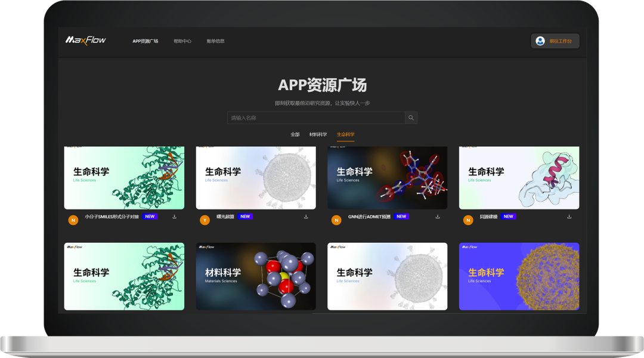Image resolution: width=644 pixels, height=358 pixels.
Task: Open the GNN进行ADMET预测 card thumbnail
Action: (x=387, y=177)
